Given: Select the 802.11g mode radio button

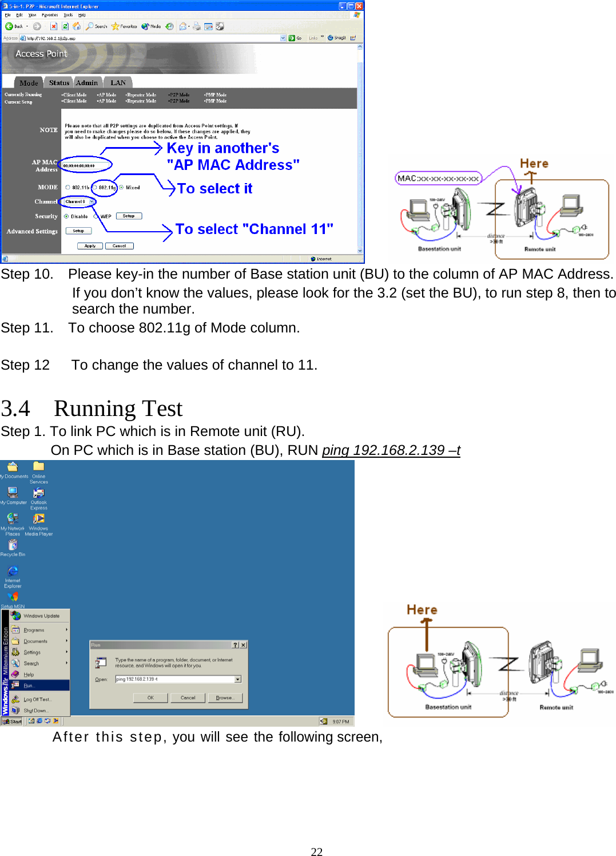Looking at the screenshot, I should [95, 188].
